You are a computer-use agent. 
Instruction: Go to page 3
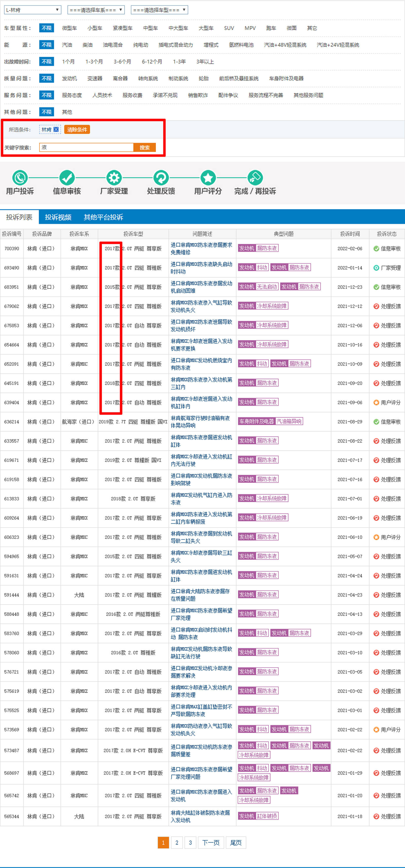[190, 842]
